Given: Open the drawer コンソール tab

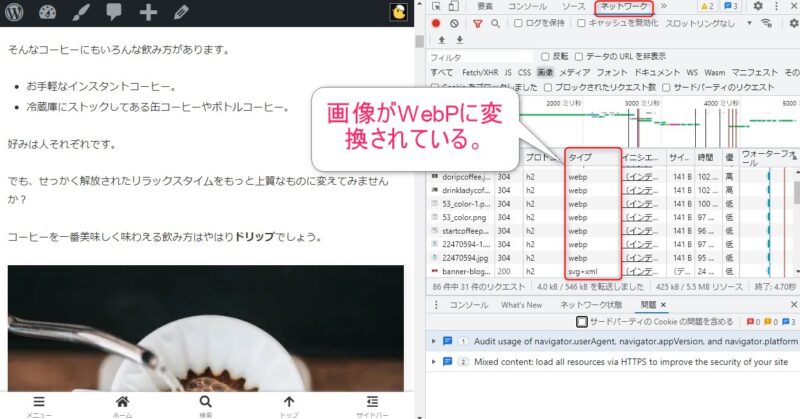Looking at the screenshot, I should [468, 305].
